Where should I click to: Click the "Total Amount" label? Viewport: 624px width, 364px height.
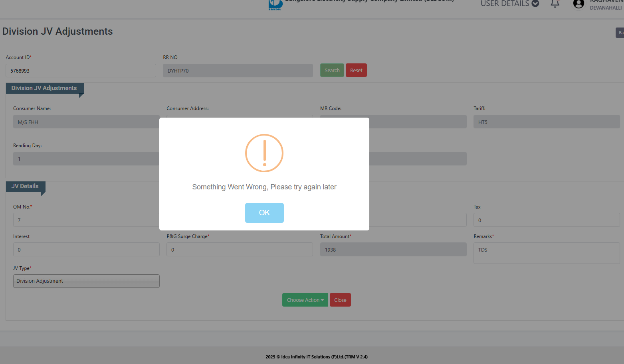coord(336,236)
